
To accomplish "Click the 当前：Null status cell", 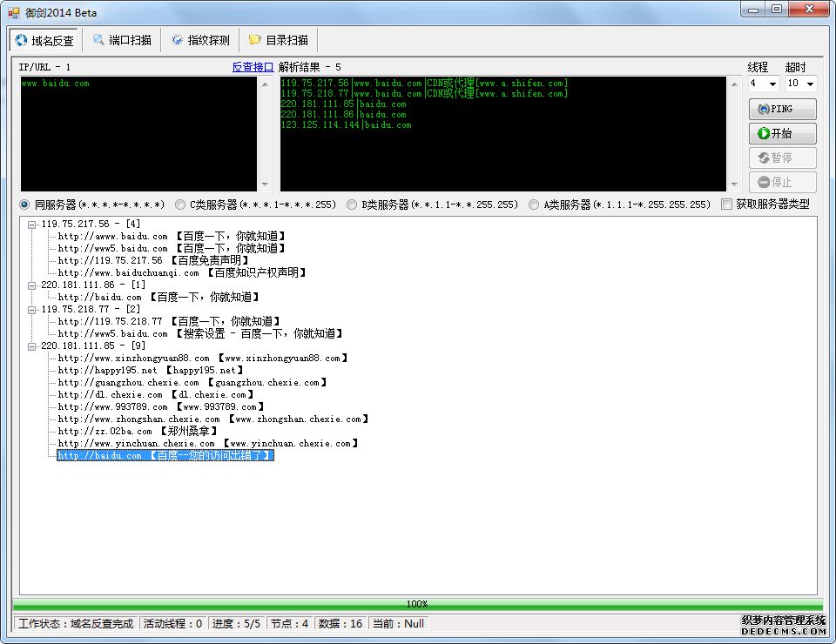I will tap(398, 624).
